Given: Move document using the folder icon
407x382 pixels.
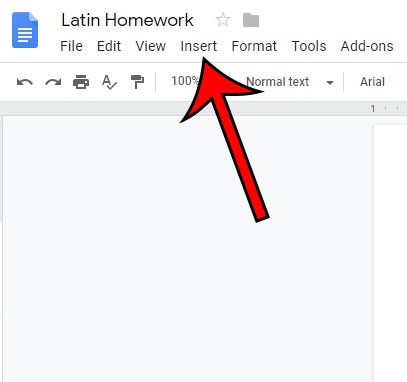Looking at the screenshot, I should point(251,20).
